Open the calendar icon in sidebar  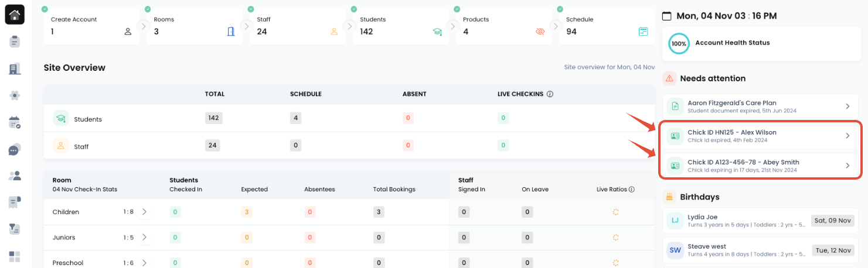[15, 122]
